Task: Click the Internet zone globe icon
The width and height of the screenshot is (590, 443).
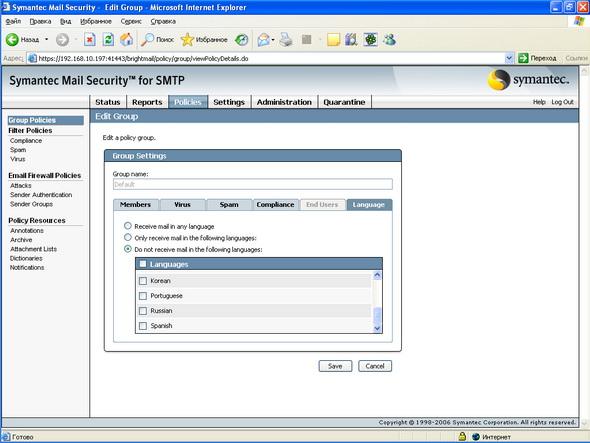Action: [x=476, y=437]
